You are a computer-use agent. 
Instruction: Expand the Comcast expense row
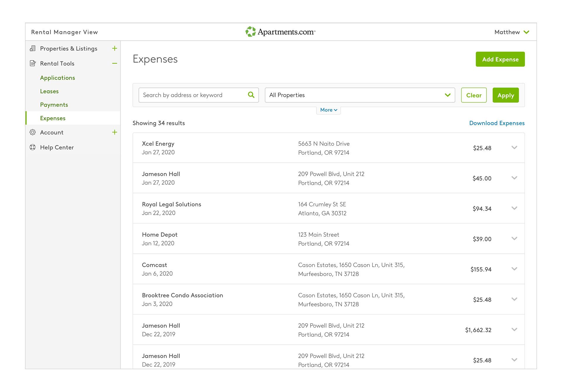click(514, 269)
